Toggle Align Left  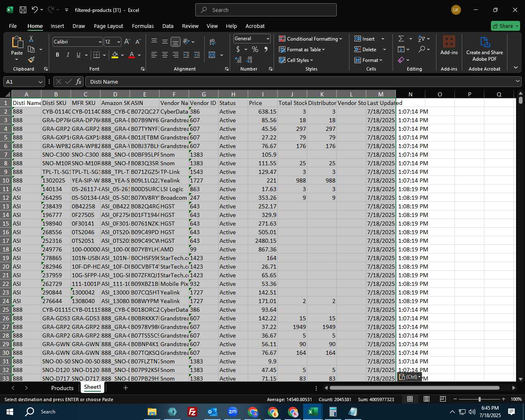[154, 55]
